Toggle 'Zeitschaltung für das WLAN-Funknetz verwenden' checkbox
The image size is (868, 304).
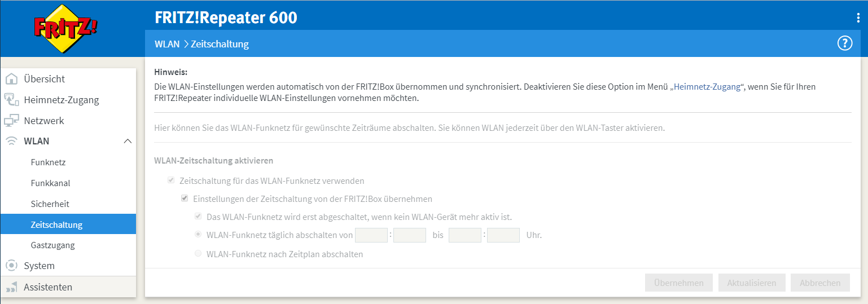click(170, 181)
